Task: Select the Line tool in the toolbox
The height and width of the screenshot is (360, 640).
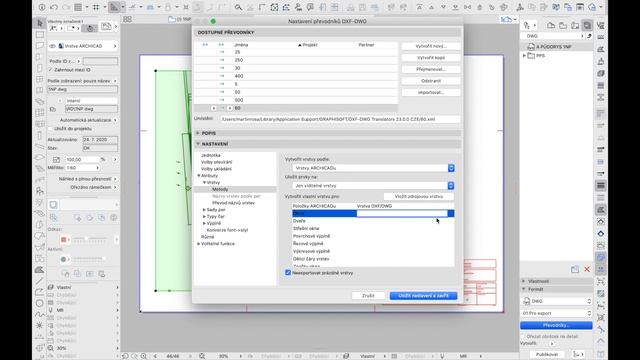Action: pyautogui.click(x=40, y=280)
